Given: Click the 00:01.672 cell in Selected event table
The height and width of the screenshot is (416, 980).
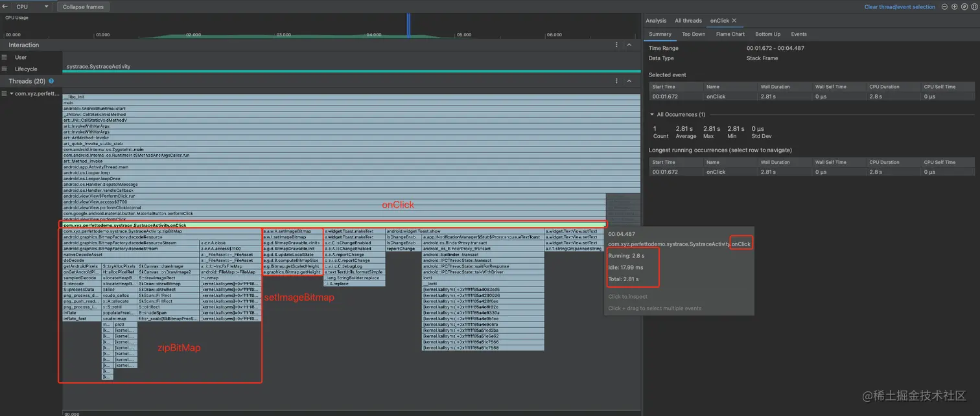Looking at the screenshot, I should point(675,97).
